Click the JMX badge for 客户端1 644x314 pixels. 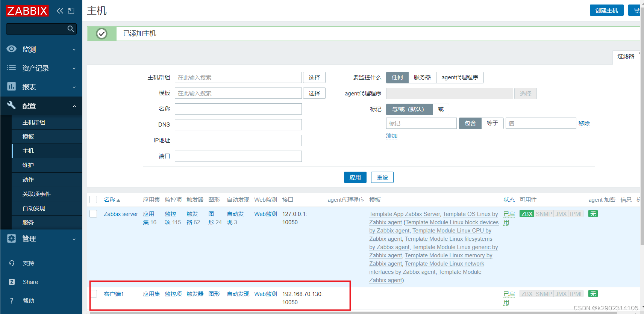(561, 294)
